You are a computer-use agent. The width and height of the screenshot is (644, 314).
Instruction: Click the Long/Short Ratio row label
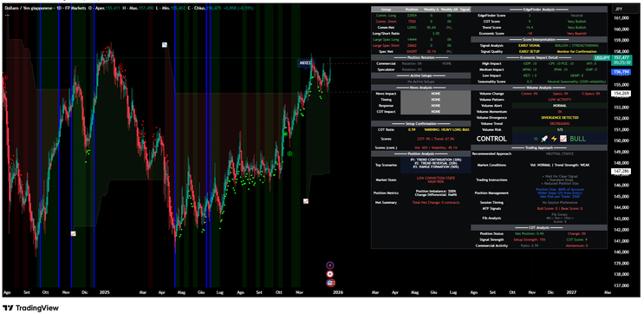click(x=386, y=33)
